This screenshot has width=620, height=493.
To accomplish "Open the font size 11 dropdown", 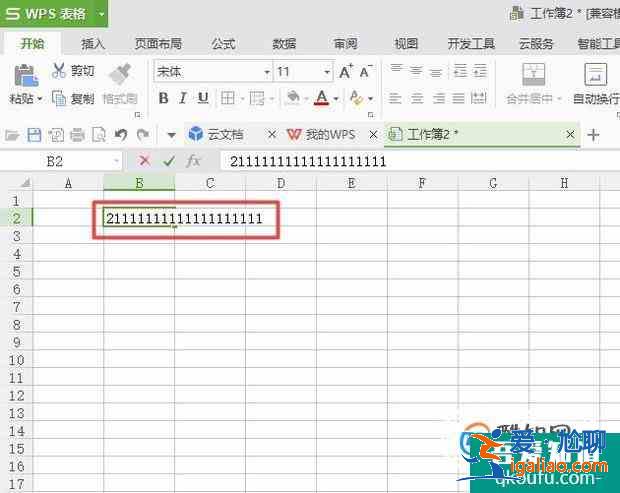I will (327, 72).
